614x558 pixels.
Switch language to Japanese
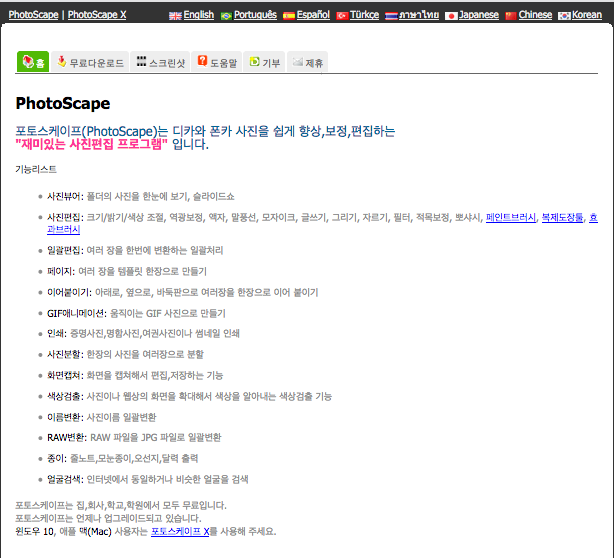pos(479,15)
